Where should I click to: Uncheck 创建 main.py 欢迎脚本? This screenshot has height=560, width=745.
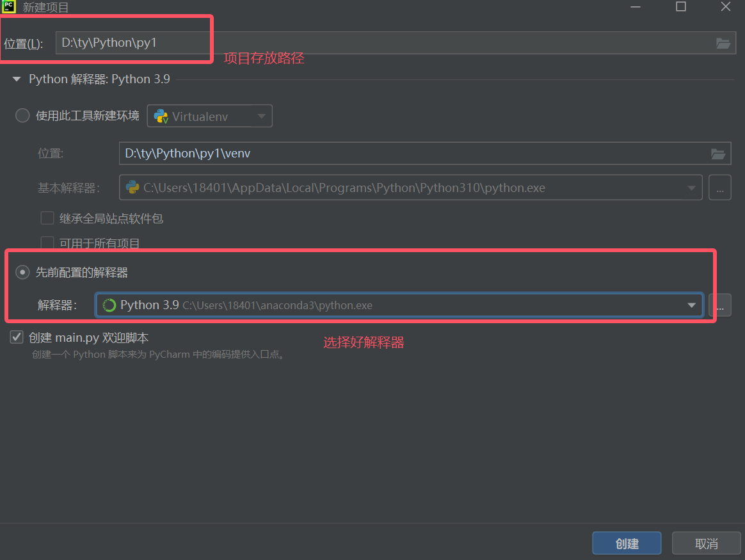click(x=16, y=337)
